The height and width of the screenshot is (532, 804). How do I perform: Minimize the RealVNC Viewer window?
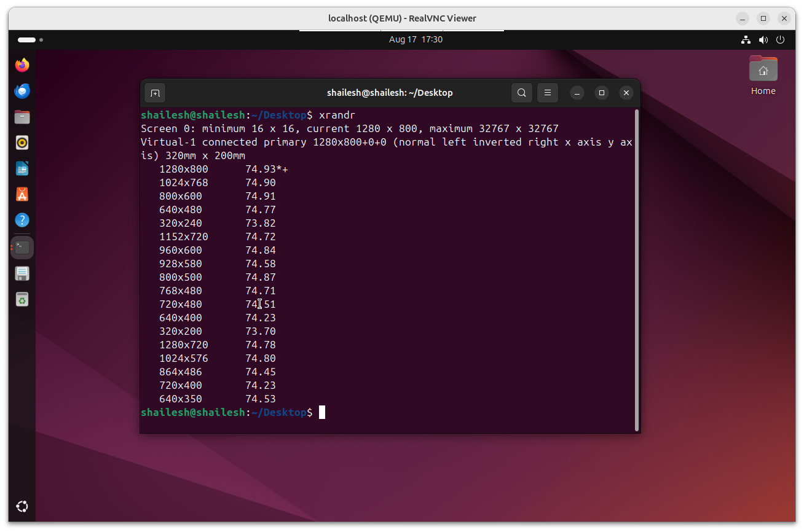click(743, 18)
